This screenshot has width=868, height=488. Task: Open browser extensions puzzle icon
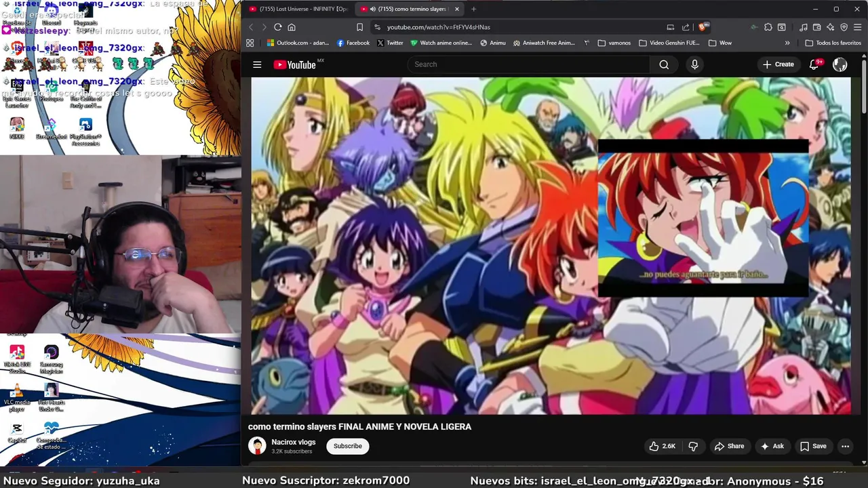point(768,27)
